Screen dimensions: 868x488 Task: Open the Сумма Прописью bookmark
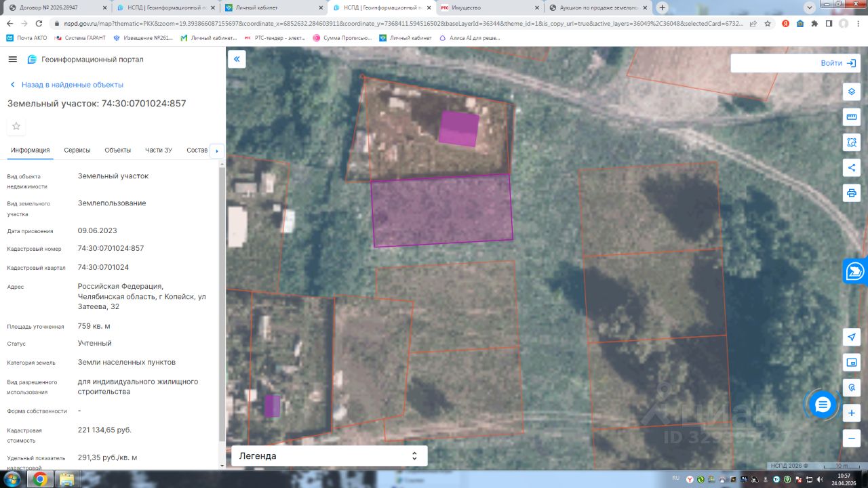coord(342,38)
